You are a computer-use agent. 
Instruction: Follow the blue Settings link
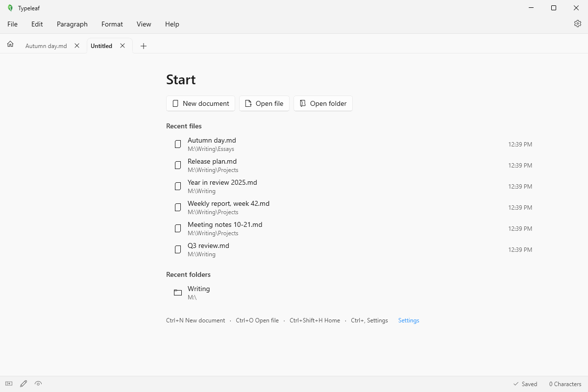tap(409, 320)
